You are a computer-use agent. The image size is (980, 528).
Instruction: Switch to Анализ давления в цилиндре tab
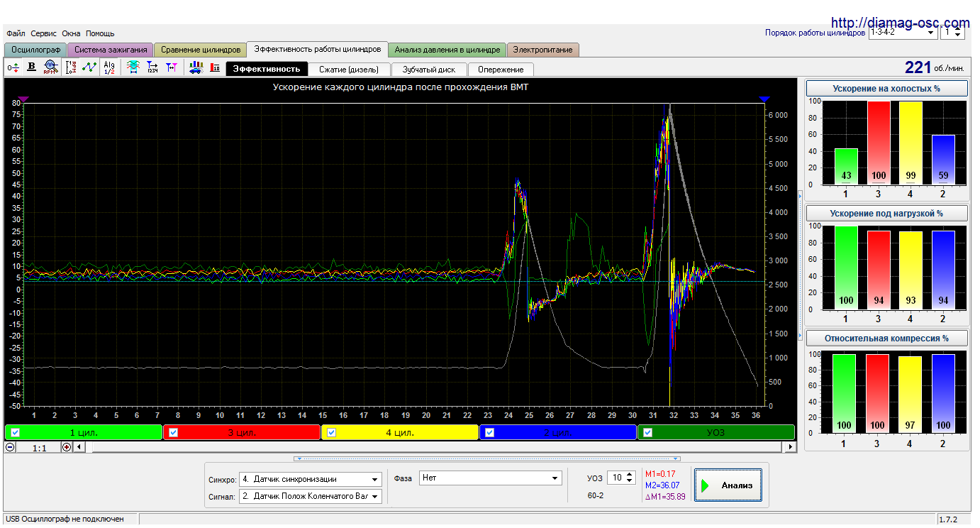coord(447,50)
